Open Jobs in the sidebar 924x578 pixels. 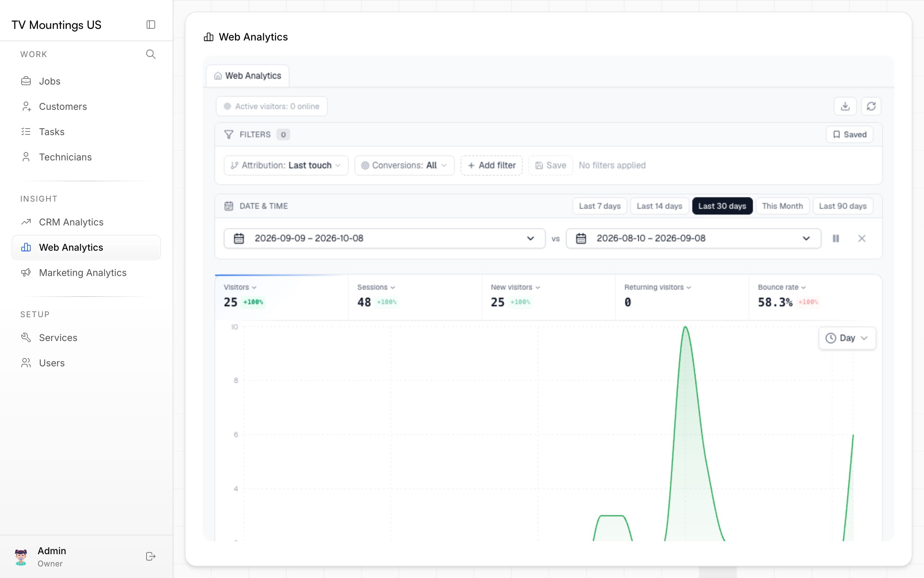click(x=86, y=81)
